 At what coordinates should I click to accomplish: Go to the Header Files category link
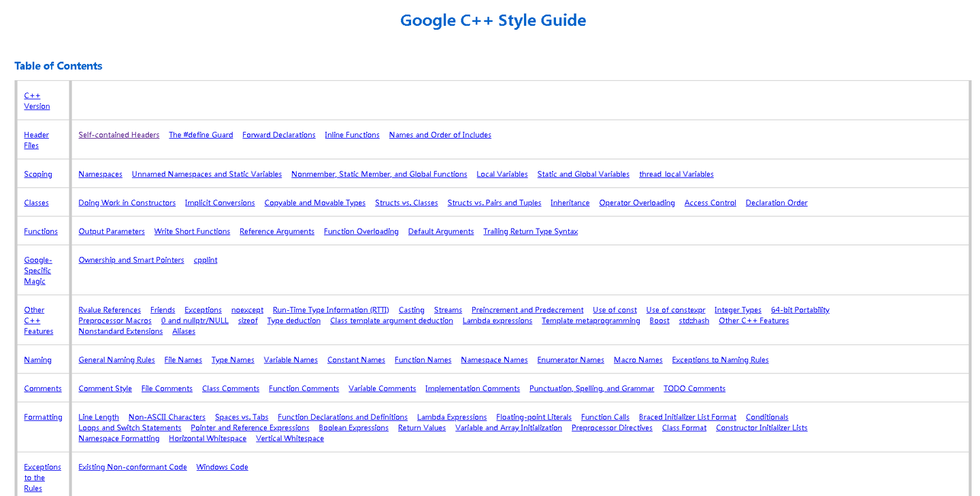coord(36,140)
